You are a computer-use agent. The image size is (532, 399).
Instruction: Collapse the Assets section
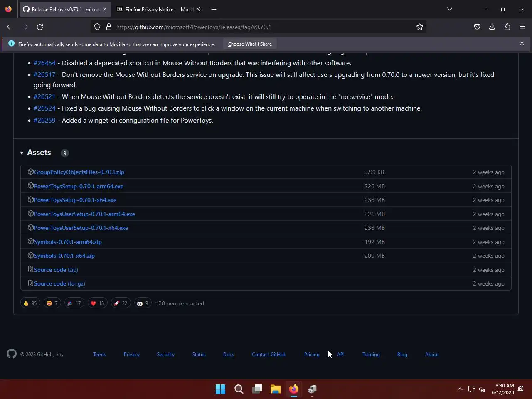[x=36, y=153]
